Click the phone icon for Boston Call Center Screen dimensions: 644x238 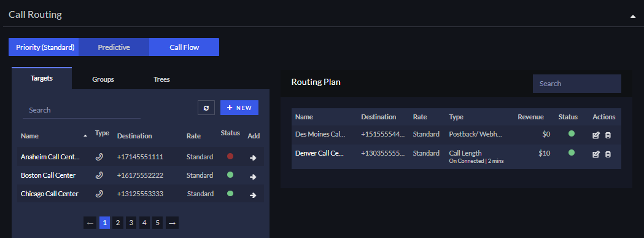99,175
